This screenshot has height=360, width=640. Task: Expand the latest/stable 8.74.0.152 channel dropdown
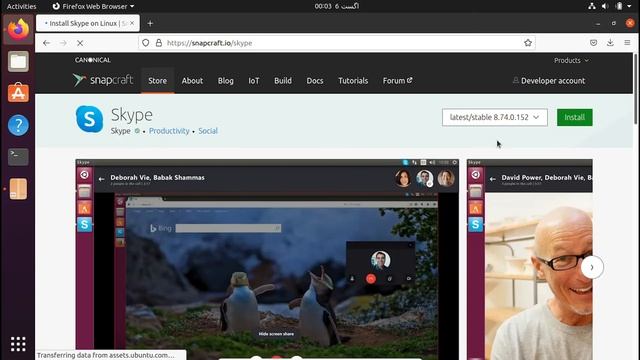coord(495,118)
